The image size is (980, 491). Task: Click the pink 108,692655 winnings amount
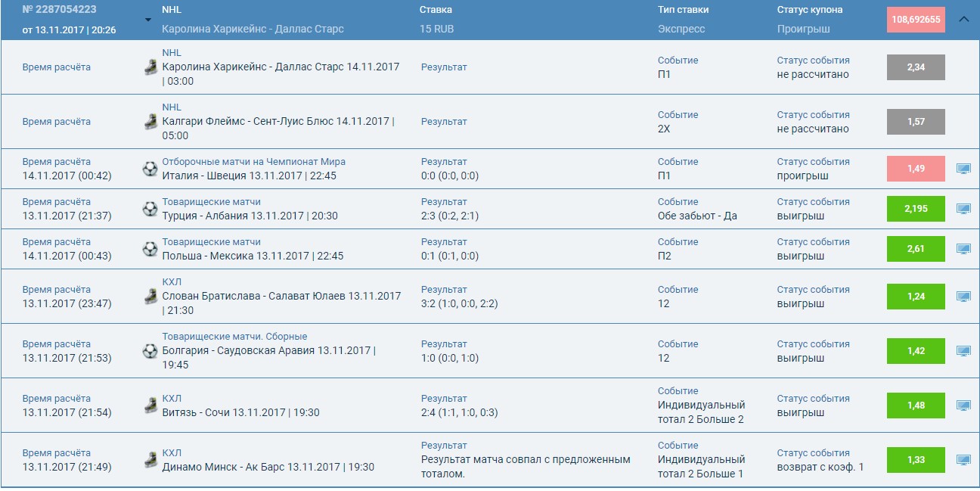click(x=916, y=18)
